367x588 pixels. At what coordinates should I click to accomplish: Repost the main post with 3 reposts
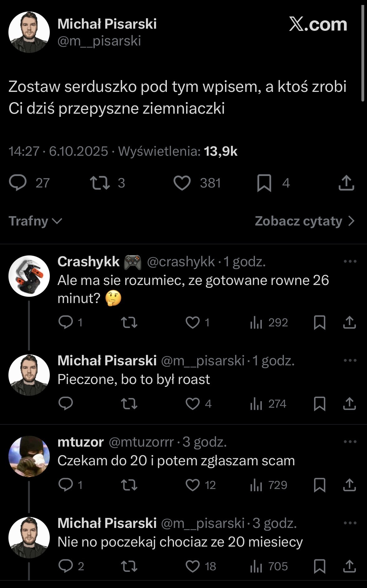click(x=100, y=183)
